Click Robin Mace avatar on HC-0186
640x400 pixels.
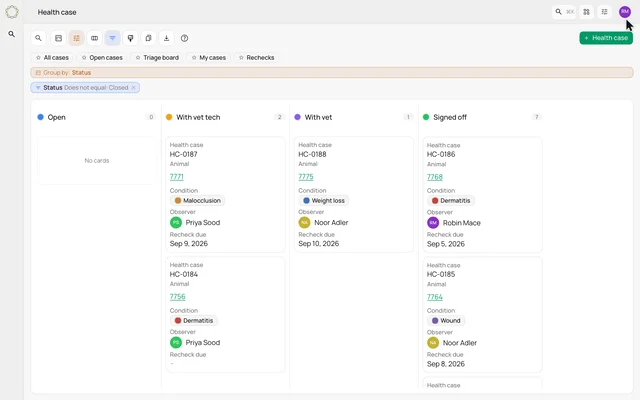pyautogui.click(x=433, y=223)
